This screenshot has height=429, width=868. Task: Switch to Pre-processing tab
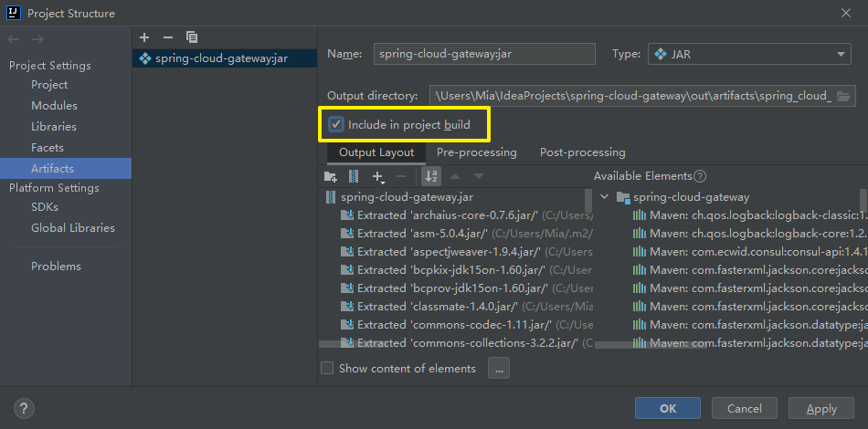click(477, 152)
